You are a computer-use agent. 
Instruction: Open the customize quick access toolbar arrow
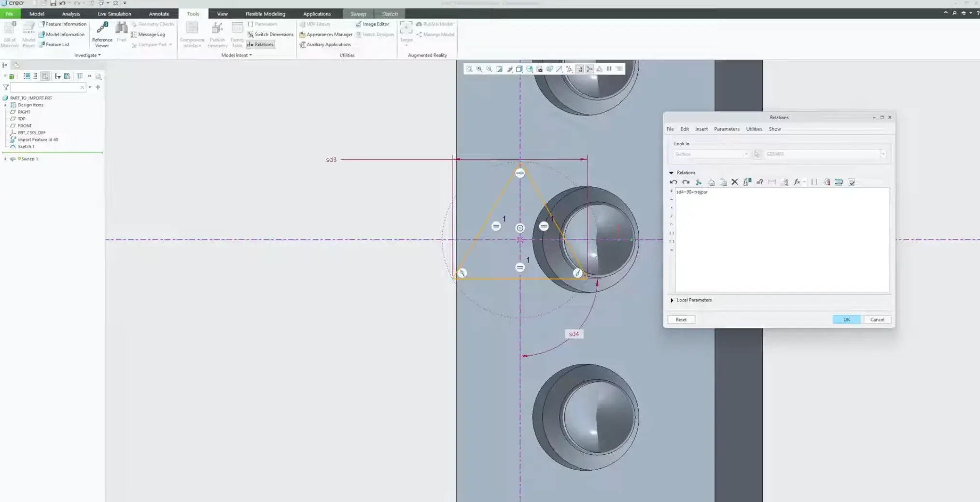[x=125, y=3]
